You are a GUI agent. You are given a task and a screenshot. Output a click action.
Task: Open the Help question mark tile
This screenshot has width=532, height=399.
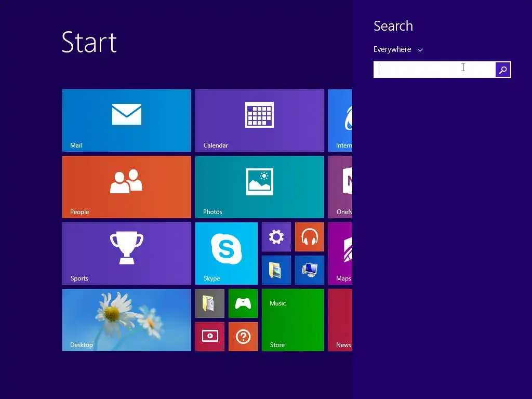click(x=243, y=337)
